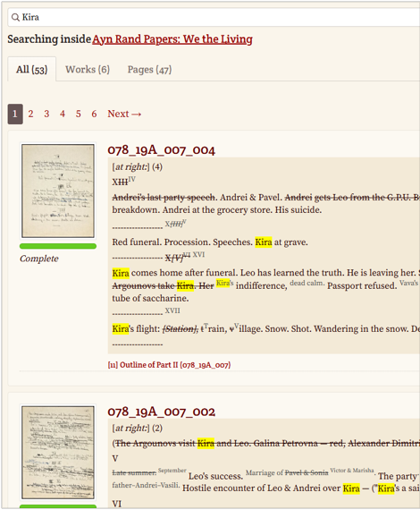Click highlighted Kira in 'Argounovs visit Kira'

[x=206, y=444]
